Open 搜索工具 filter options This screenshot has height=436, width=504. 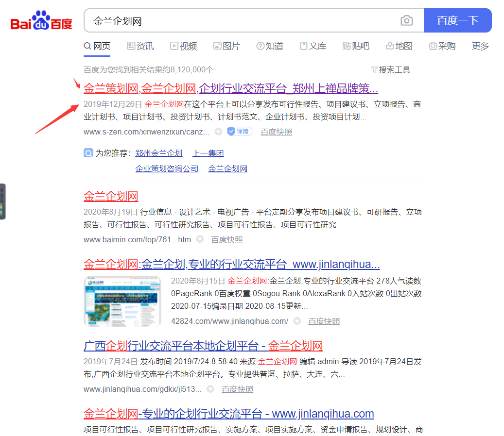click(x=391, y=69)
